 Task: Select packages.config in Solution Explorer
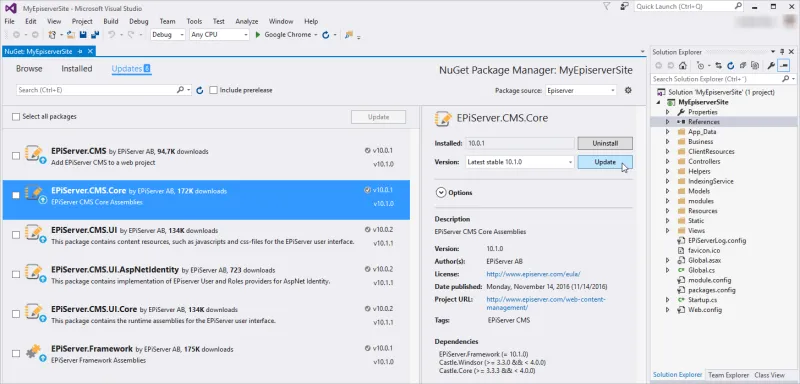pyautogui.click(x=712, y=290)
